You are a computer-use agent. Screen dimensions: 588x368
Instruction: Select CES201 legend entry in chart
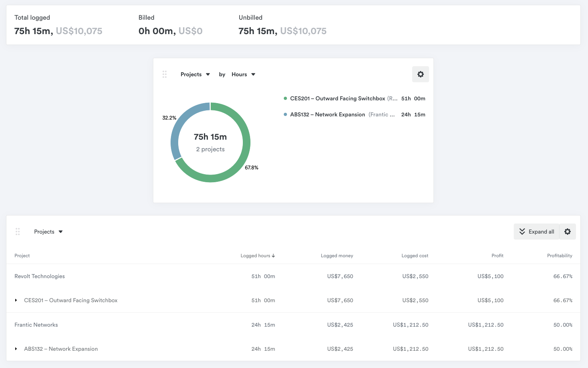coord(338,98)
